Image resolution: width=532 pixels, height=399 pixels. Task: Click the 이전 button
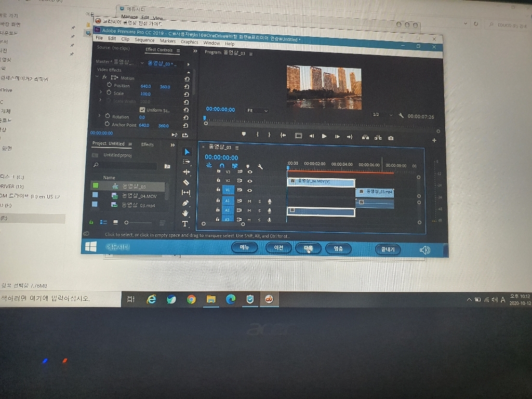pos(278,248)
